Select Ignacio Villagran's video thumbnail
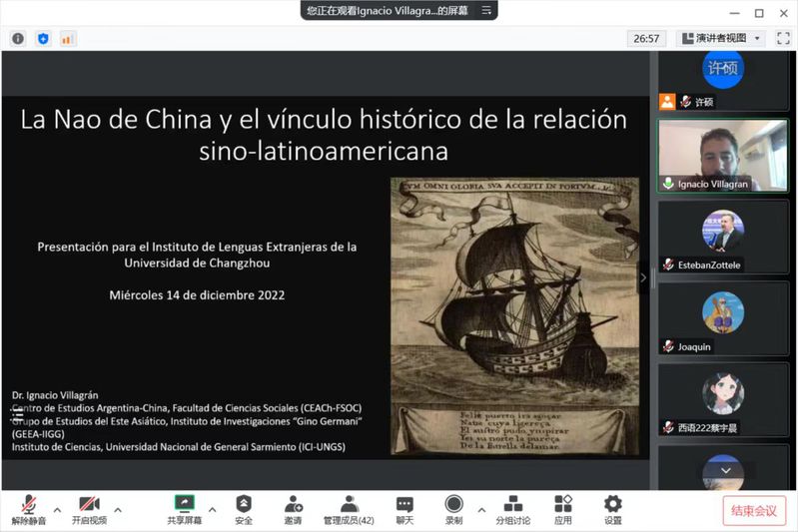798x532 pixels. pyautogui.click(x=723, y=156)
